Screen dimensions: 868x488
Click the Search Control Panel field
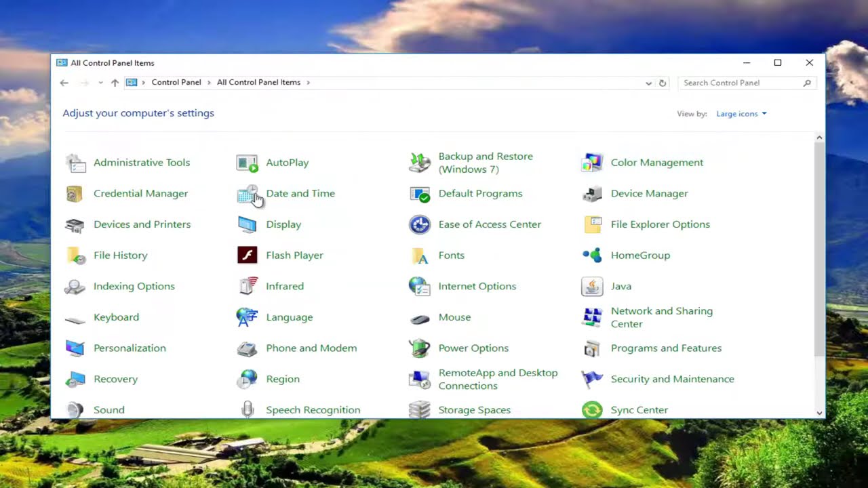747,83
